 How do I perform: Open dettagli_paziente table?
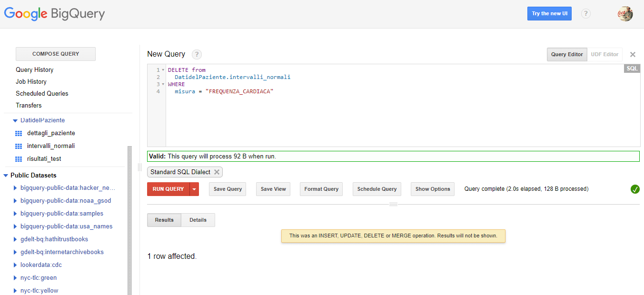point(51,133)
